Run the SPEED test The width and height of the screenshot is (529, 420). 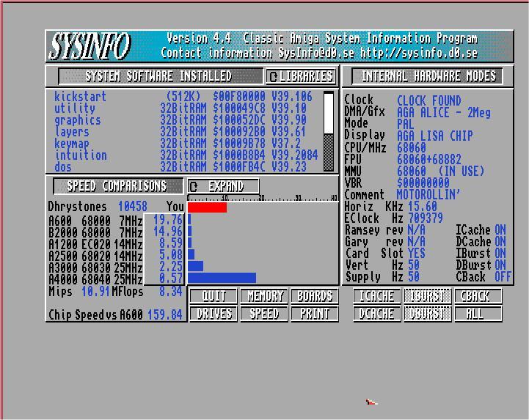264,314
